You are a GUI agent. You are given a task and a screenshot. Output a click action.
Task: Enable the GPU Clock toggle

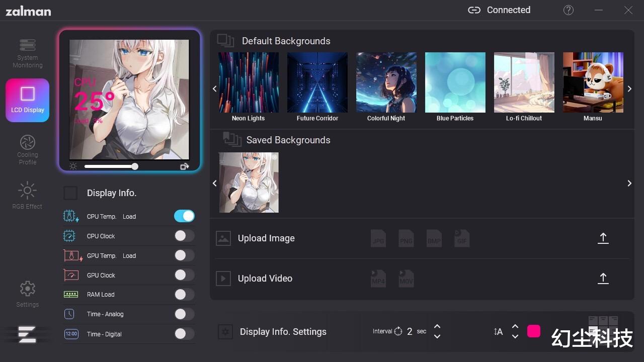point(184,275)
